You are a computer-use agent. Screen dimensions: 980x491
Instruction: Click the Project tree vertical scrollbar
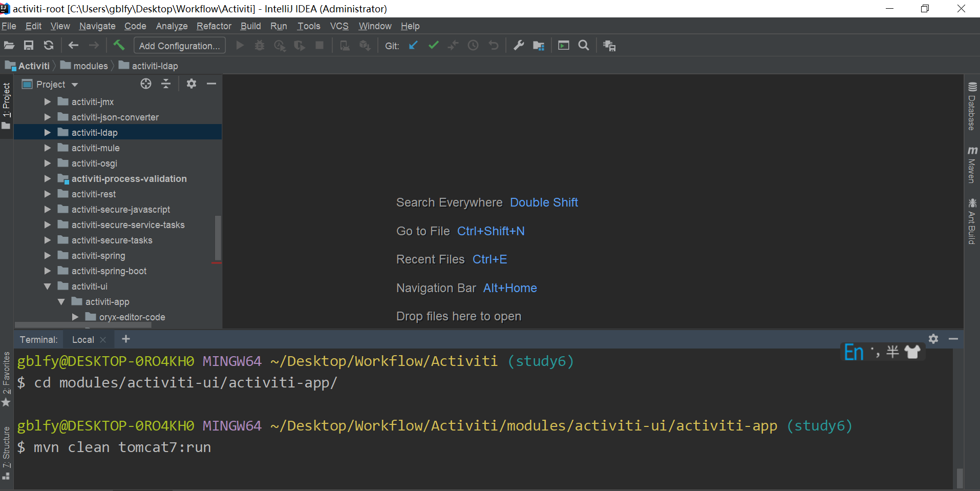[x=218, y=238]
